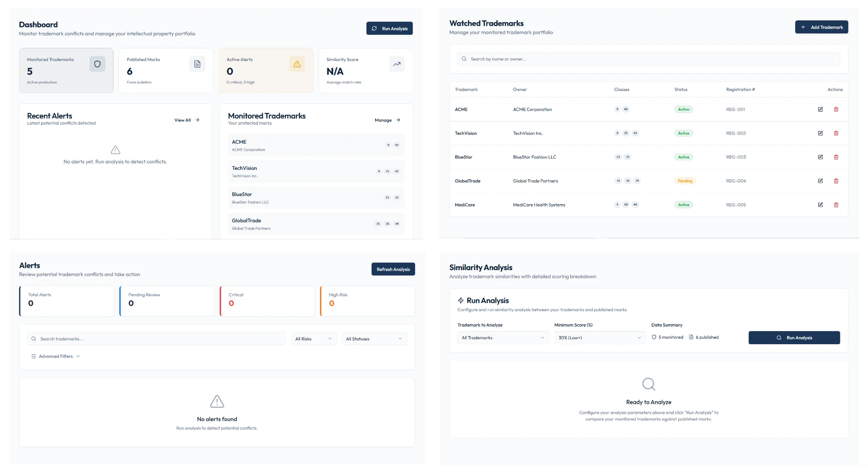This screenshot has width=868, height=472.
Task: Click trash icon for MediCare trademark
Action: tap(836, 205)
